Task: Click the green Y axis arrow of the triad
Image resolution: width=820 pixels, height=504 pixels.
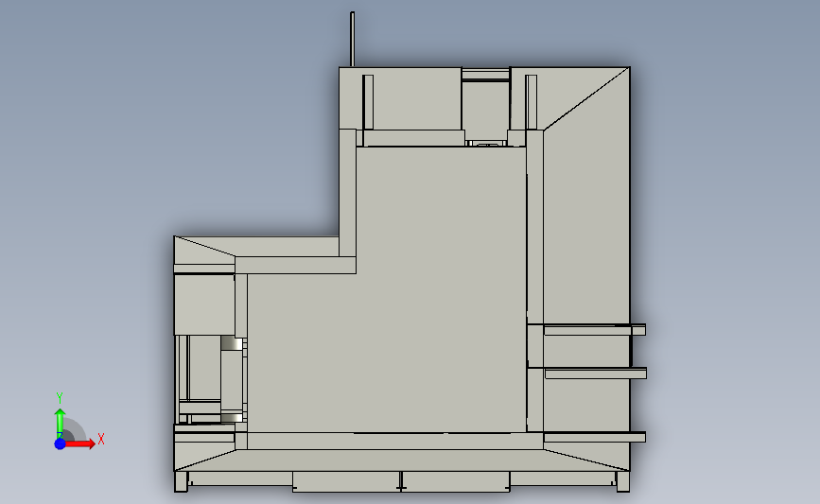Action: 60,424
